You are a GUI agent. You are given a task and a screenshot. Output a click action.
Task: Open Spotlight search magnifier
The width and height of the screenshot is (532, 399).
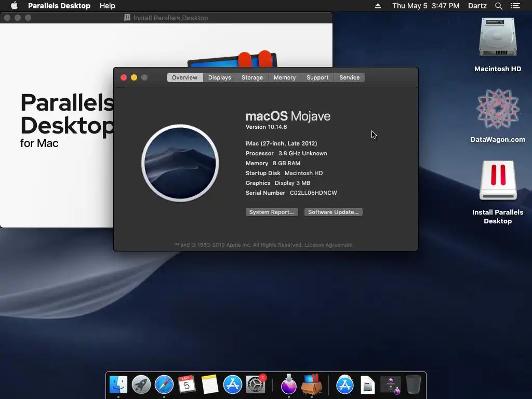click(x=498, y=6)
